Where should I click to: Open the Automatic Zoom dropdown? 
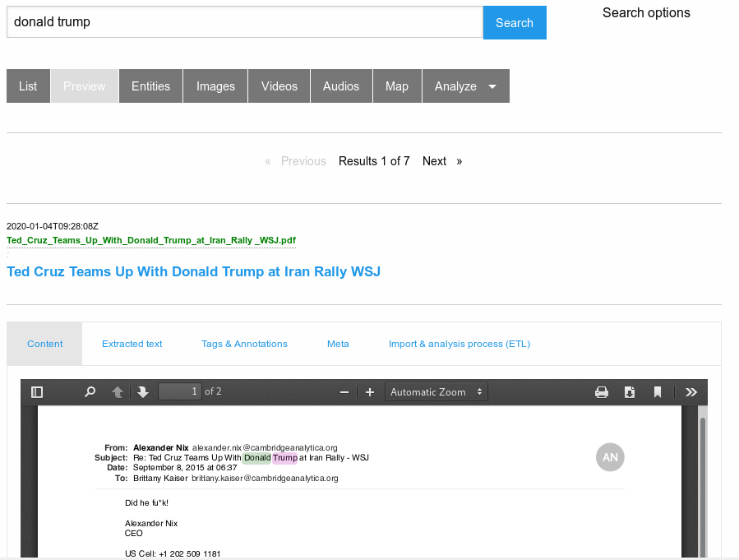[x=436, y=391]
